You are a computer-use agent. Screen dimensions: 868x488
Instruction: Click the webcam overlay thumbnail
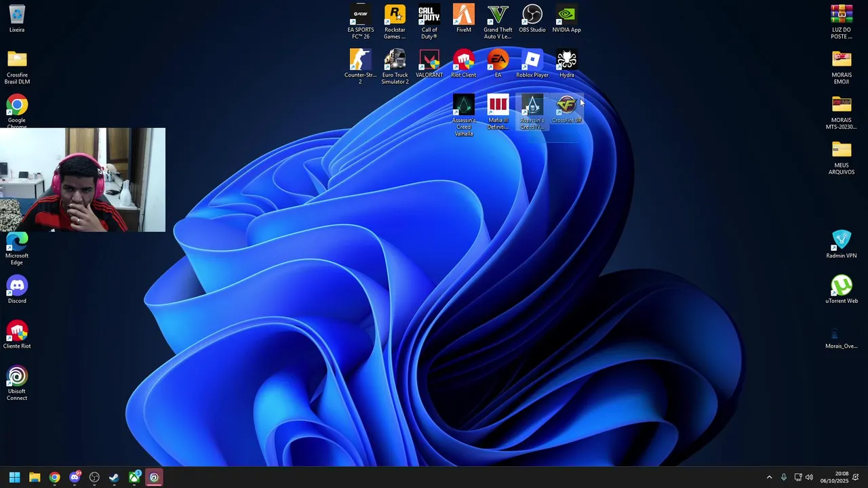click(x=83, y=180)
